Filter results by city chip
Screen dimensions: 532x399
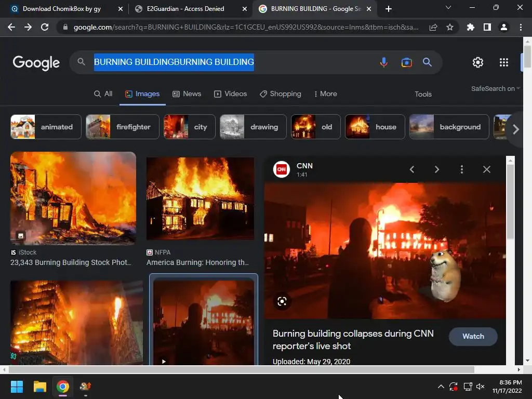pos(189,127)
